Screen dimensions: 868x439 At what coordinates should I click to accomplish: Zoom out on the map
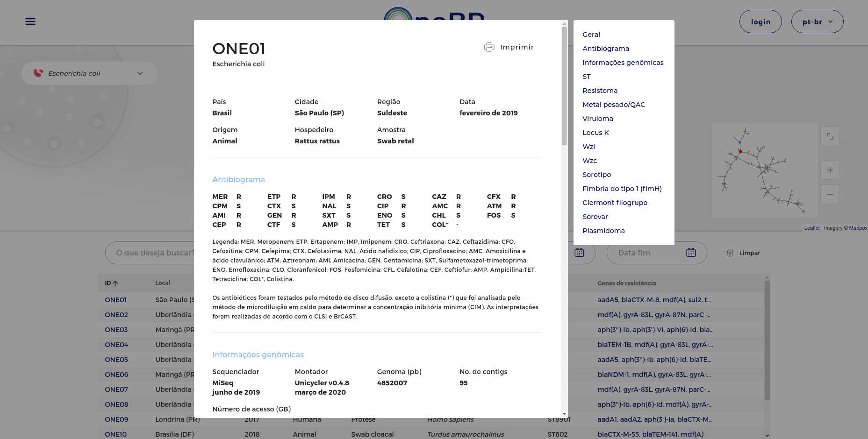pyautogui.click(x=830, y=194)
